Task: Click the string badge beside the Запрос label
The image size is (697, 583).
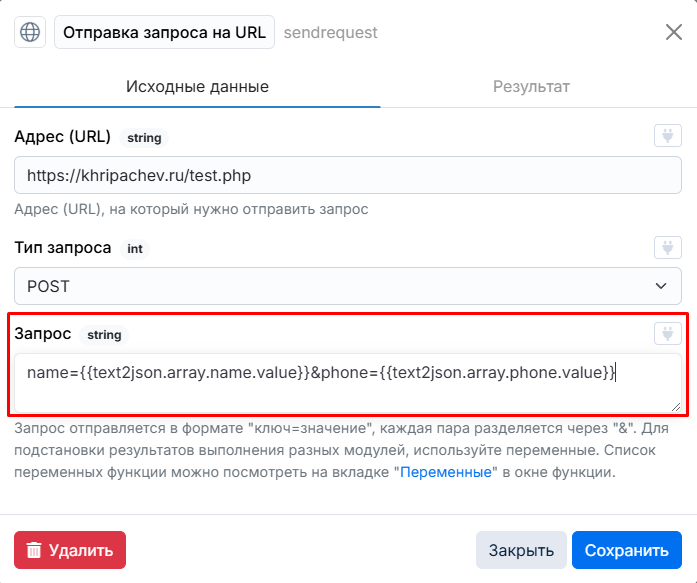Action: pyautogui.click(x=104, y=335)
